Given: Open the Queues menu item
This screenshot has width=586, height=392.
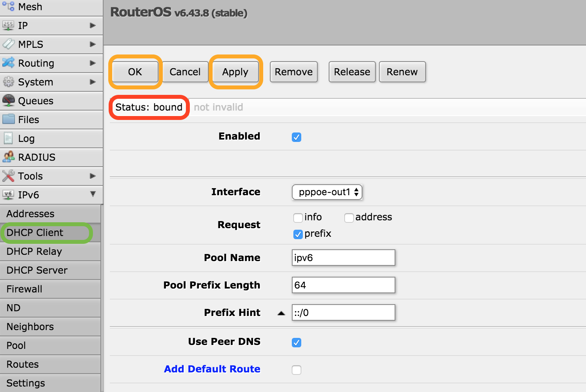Looking at the screenshot, I should point(51,101).
